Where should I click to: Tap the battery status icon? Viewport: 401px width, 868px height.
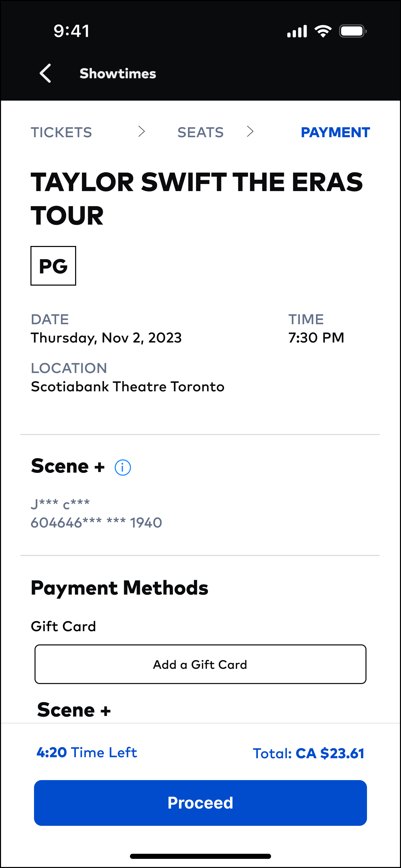point(353,31)
